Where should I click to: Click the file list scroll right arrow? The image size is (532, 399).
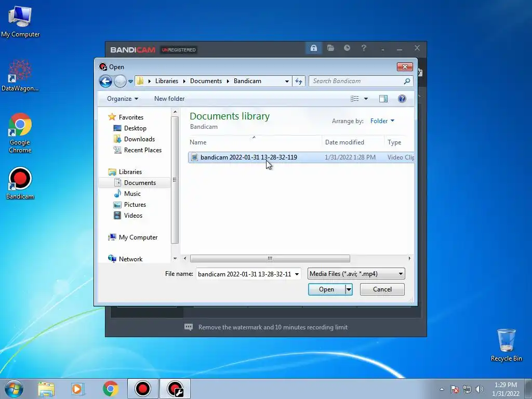tap(409, 259)
